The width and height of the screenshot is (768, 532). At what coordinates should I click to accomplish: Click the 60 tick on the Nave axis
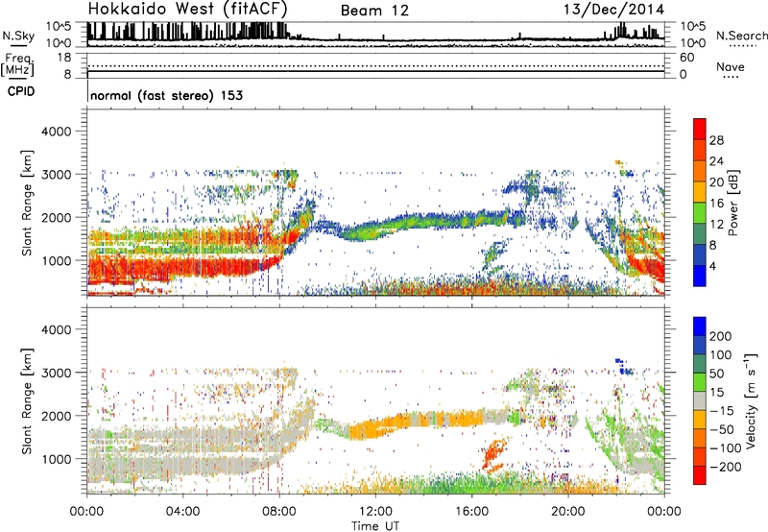pyautogui.click(x=686, y=58)
